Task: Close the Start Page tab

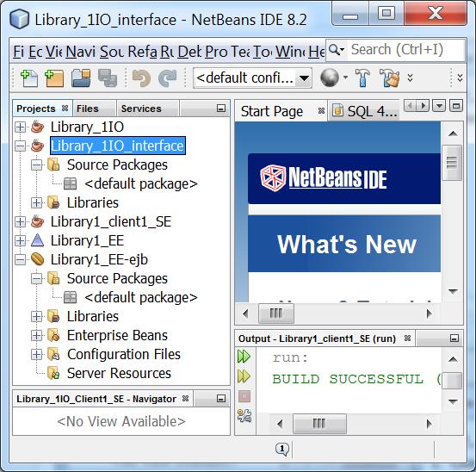Action: 321,111
